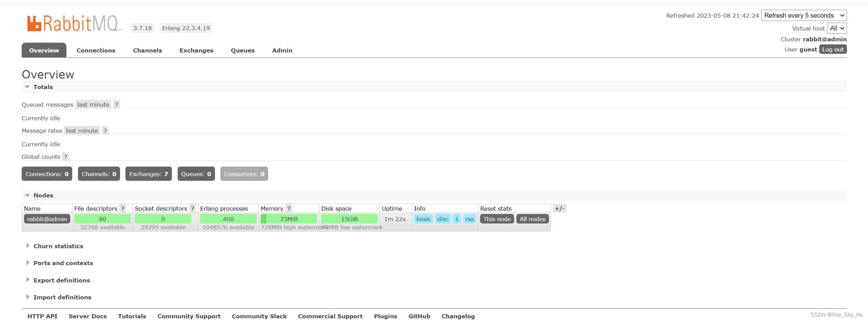Viewport: 868px width, 321px height.
Task: Open help for Socket descriptors column
Action: (193, 208)
